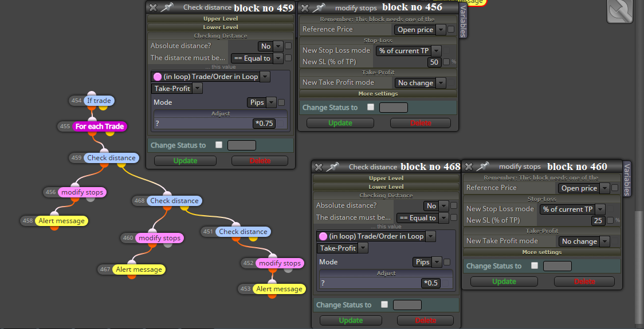This screenshot has height=329, width=644.
Task: Open % of current TP dropdown block 456
Action: point(409,51)
